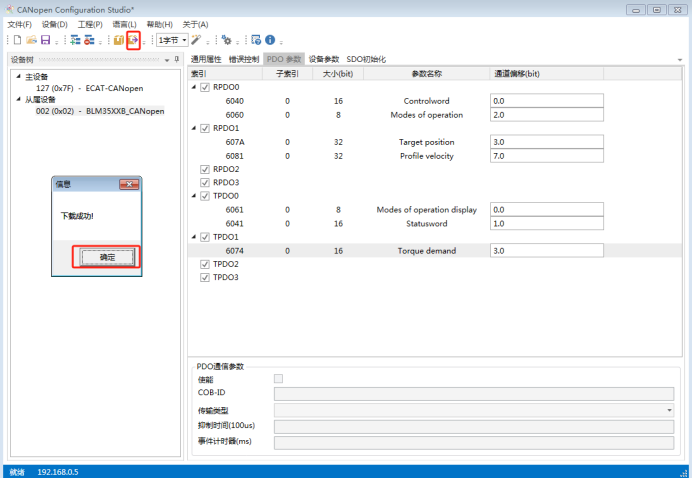Open the gear settings toolbar icon
Viewport: 692px width, 479px height.
[227, 40]
